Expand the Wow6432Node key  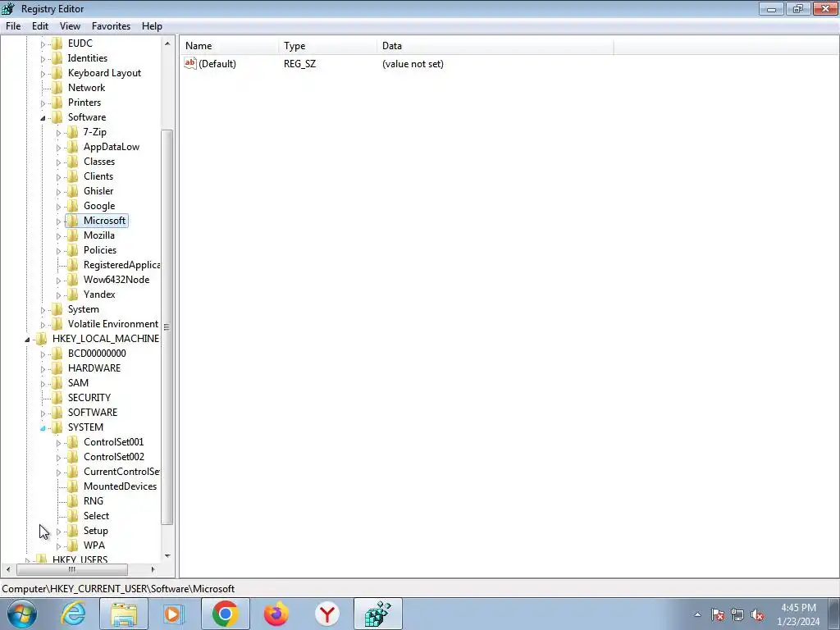coord(58,281)
